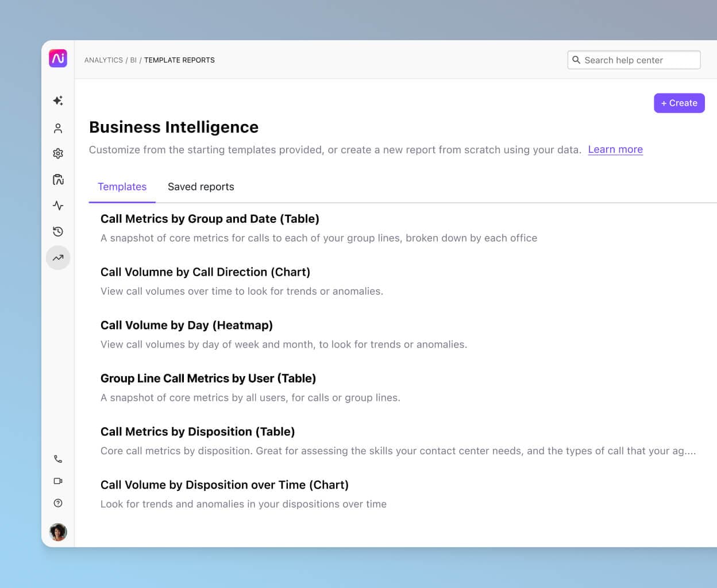
Task: Click the phone call icon
Action: point(58,459)
